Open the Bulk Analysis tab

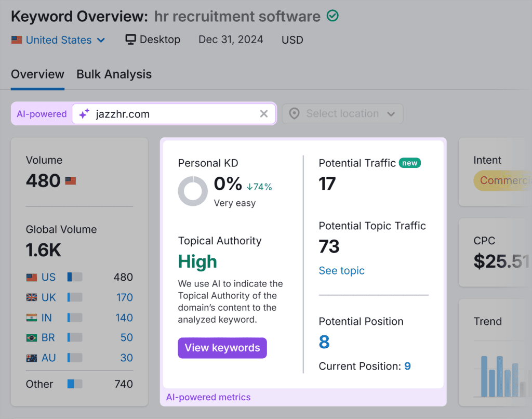114,74
